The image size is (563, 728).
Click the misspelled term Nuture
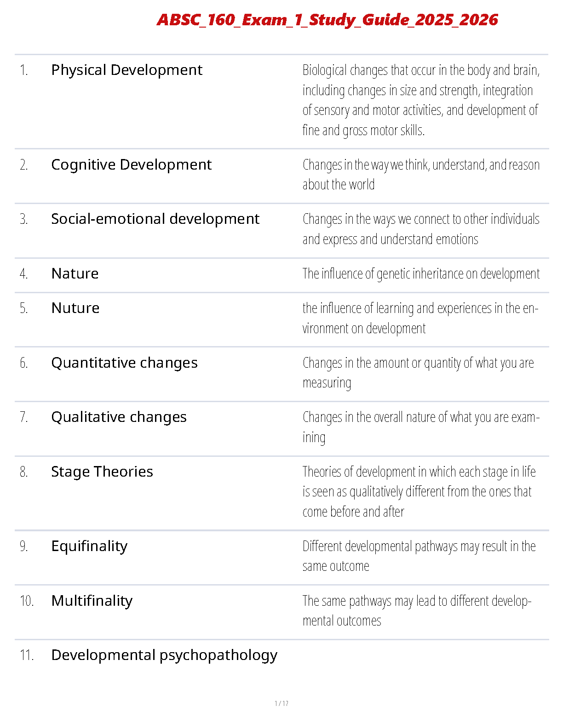coord(75,308)
